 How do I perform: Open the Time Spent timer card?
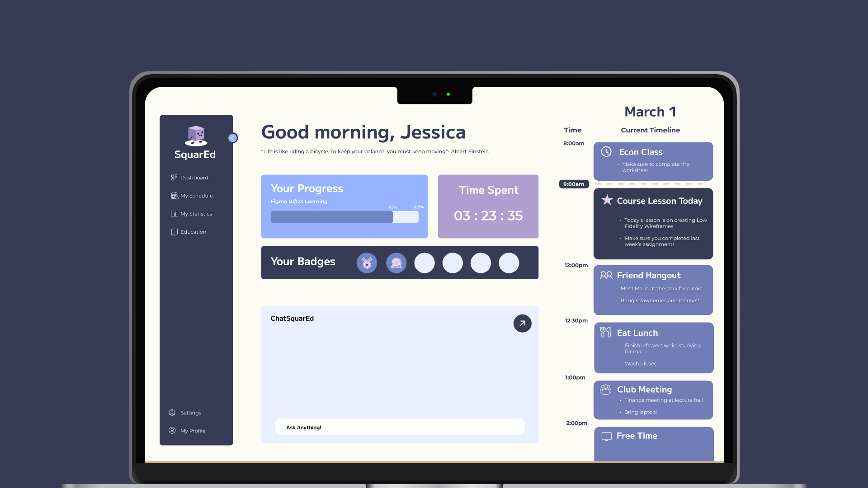tap(488, 206)
